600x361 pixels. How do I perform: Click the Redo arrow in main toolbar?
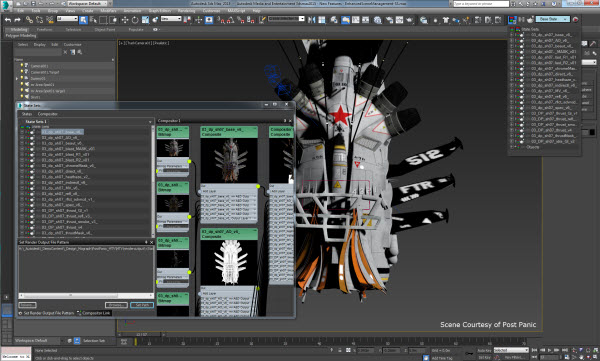tap(17, 20)
